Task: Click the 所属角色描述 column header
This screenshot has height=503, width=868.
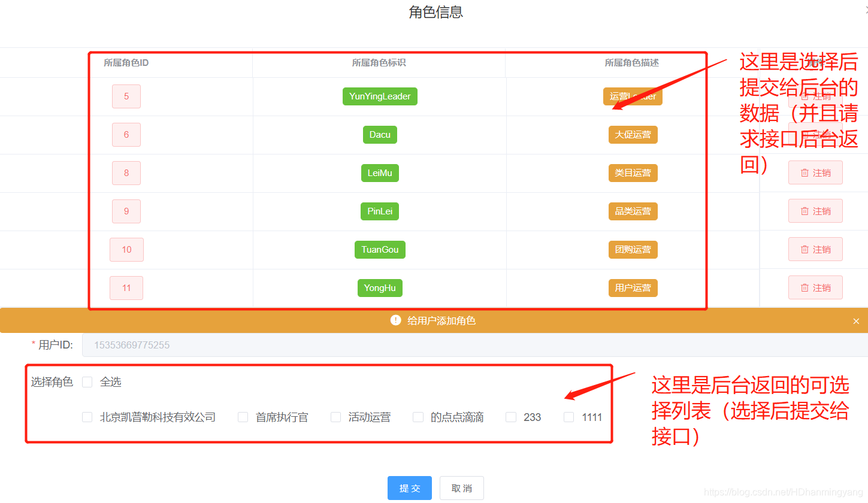Action: [632, 63]
